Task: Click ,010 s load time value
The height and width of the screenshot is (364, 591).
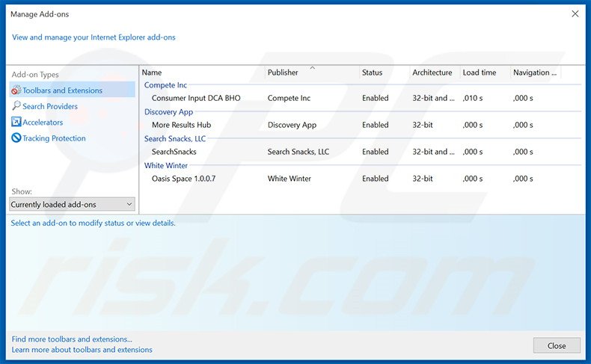Action: click(x=473, y=98)
